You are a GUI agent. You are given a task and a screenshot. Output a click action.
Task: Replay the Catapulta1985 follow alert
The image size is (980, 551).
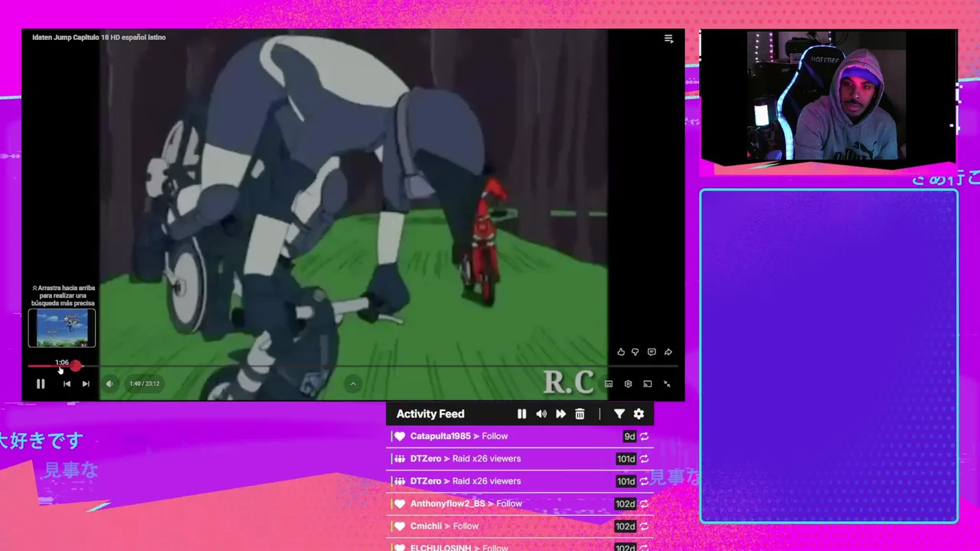tap(644, 436)
